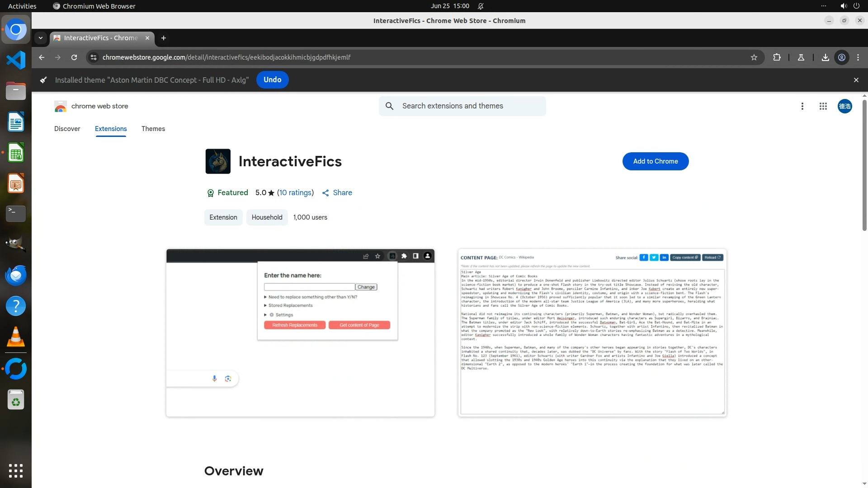Undo the installed theme
The width and height of the screenshot is (868, 488).
(x=272, y=80)
